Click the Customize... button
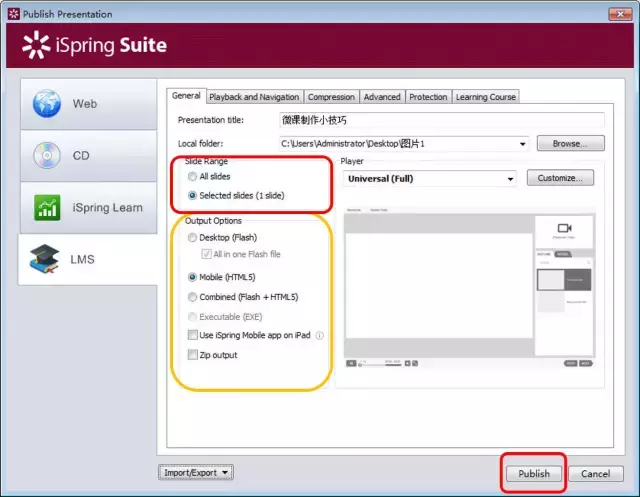 [x=560, y=178]
